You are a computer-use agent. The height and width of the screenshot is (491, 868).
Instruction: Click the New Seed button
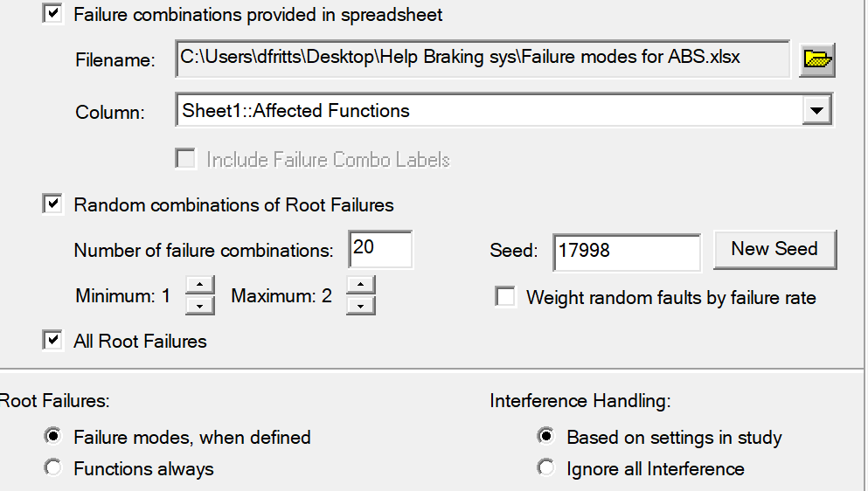774,250
